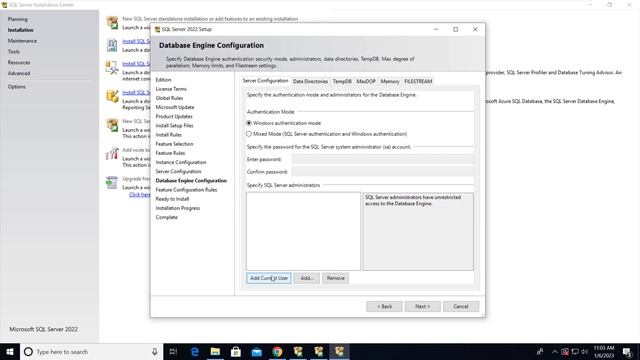Click the Feature Selection step

click(x=174, y=144)
